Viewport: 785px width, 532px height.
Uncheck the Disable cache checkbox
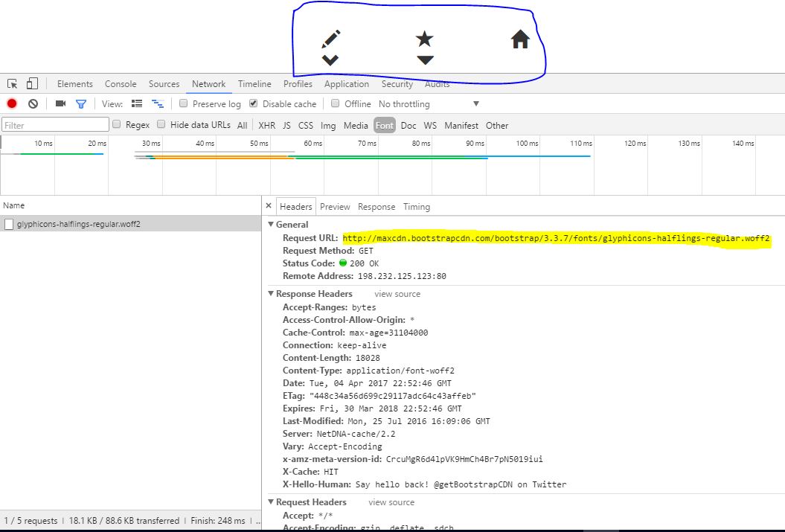tap(254, 104)
